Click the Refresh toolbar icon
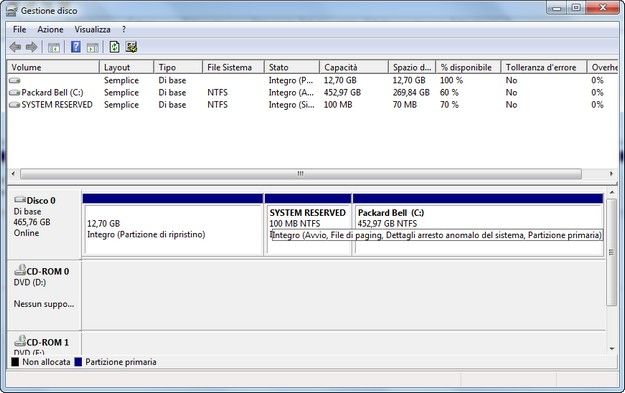This screenshot has height=393, width=625. [x=114, y=47]
